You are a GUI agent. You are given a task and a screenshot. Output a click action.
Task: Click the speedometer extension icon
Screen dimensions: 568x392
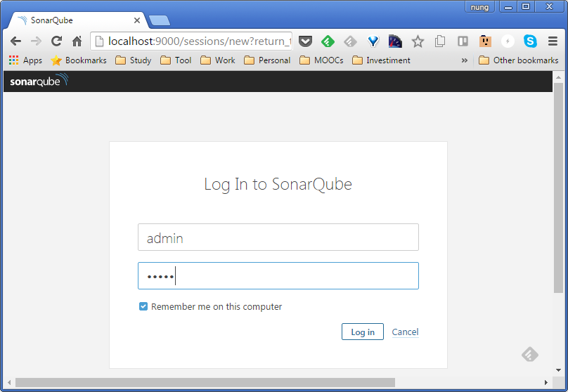395,41
